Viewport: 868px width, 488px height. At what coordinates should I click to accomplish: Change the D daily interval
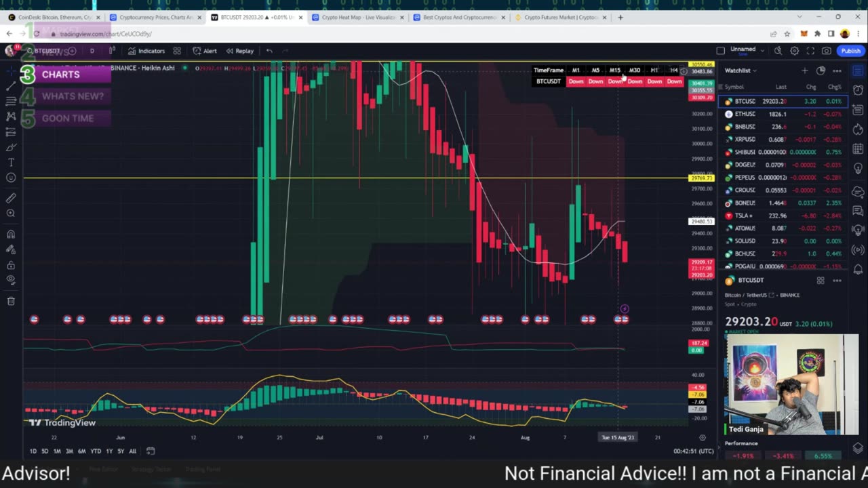[92, 51]
